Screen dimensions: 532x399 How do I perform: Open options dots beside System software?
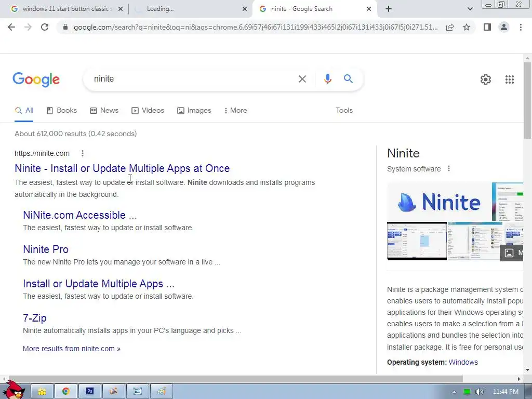click(x=449, y=169)
